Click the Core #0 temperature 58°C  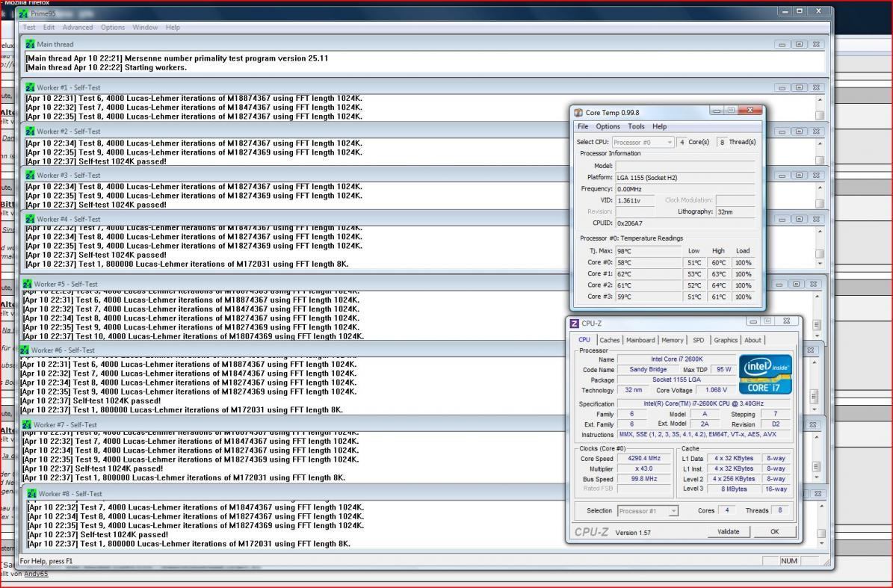648,263
